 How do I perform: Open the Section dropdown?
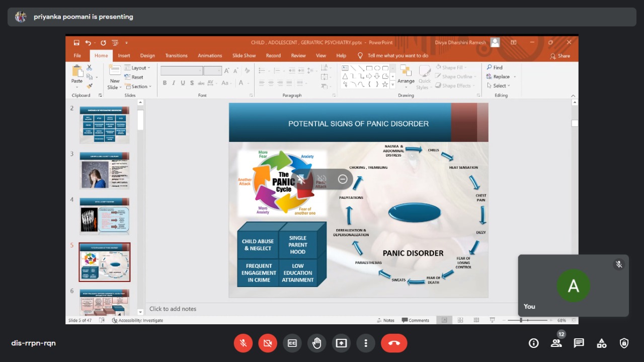tap(137, 86)
